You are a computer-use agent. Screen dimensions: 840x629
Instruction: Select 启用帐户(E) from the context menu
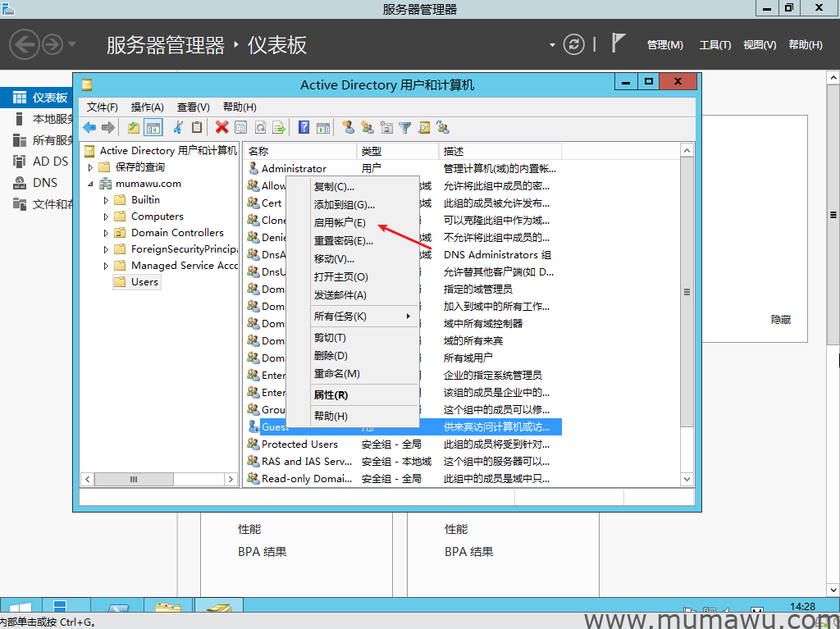tap(340, 223)
